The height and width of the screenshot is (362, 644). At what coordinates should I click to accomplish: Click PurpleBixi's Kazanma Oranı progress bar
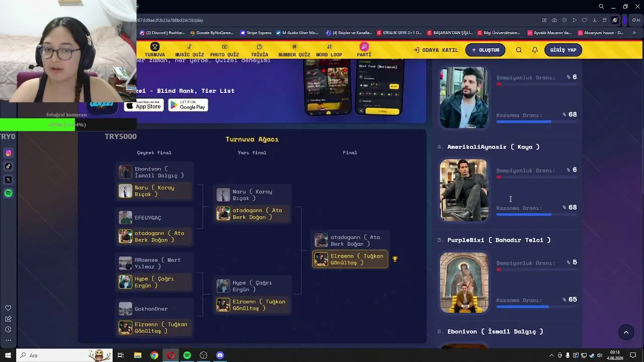(x=536, y=307)
